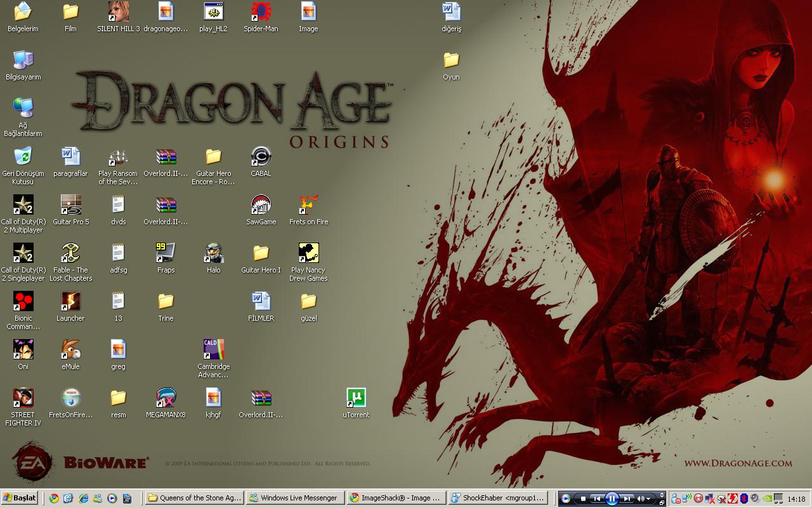Stop playback in the taskbar media player
The width and height of the screenshot is (812, 508).
(583, 498)
